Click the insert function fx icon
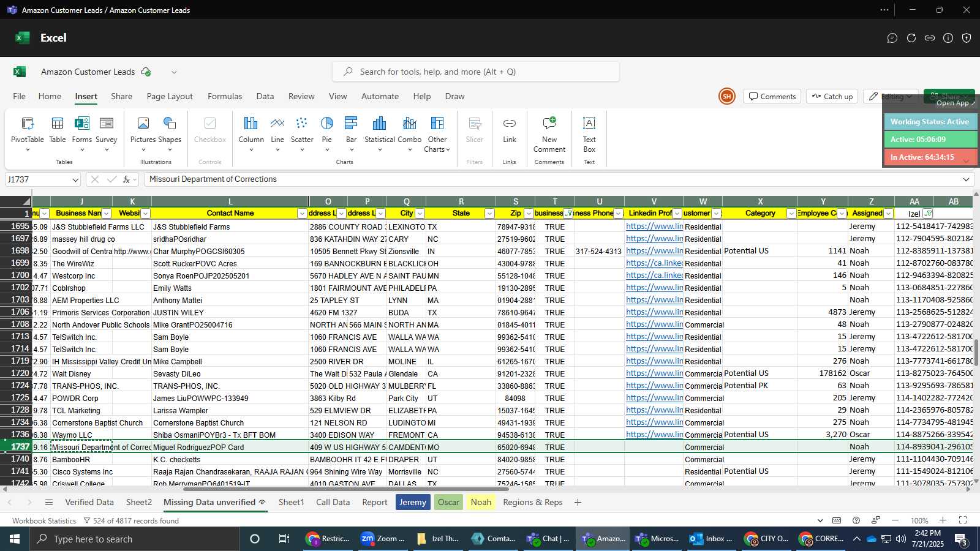Image resolution: width=980 pixels, height=551 pixels. [127, 179]
